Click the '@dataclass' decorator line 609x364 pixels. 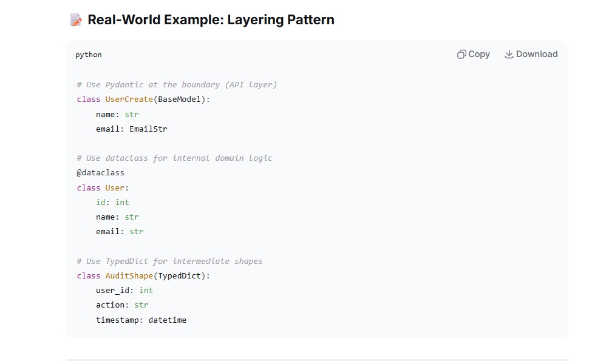pos(101,173)
